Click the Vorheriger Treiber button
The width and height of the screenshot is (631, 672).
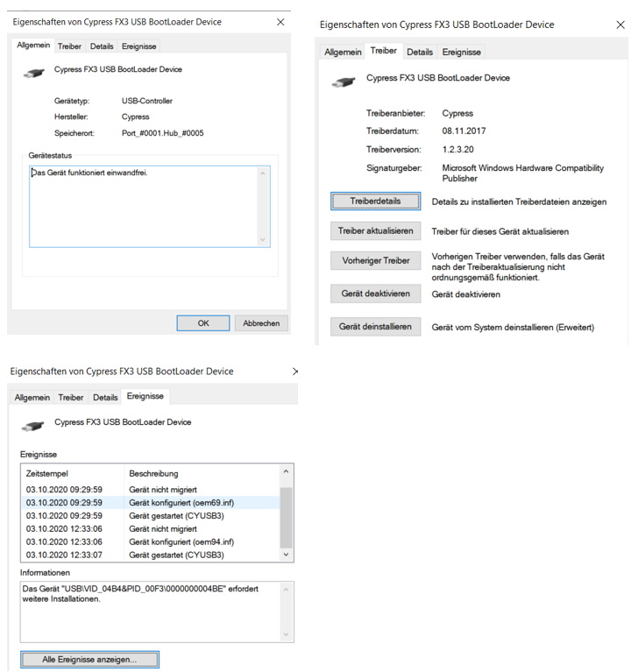[375, 261]
